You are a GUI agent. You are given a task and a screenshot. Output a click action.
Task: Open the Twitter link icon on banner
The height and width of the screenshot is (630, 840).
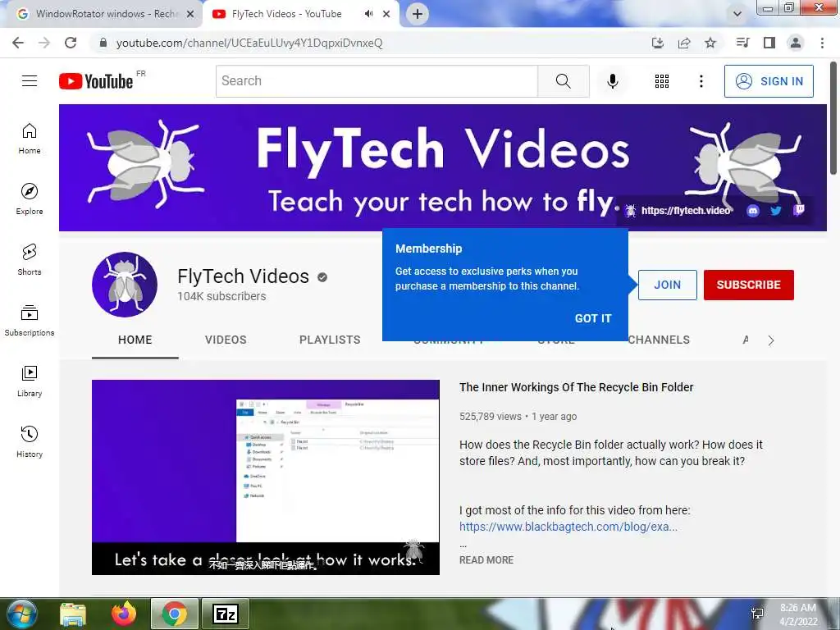click(775, 211)
